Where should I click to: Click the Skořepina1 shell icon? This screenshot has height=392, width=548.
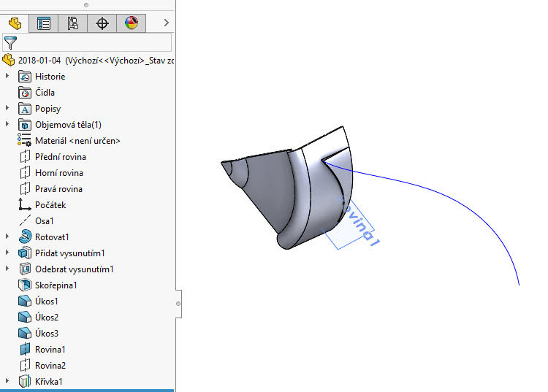coord(24,285)
